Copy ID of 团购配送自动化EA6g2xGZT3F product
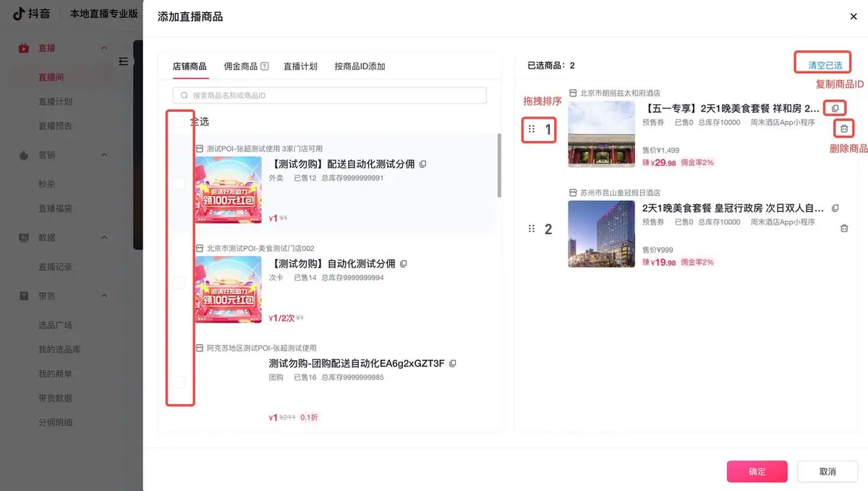Image resolution: width=868 pixels, height=491 pixels. [x=453, y=363]
